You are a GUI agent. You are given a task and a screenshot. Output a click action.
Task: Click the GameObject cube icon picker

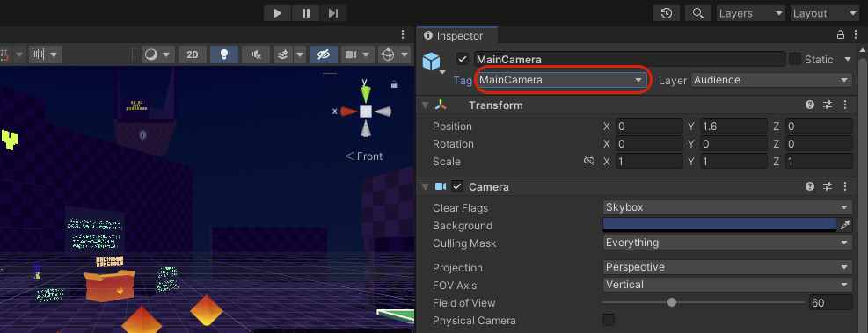pos(432,62)
